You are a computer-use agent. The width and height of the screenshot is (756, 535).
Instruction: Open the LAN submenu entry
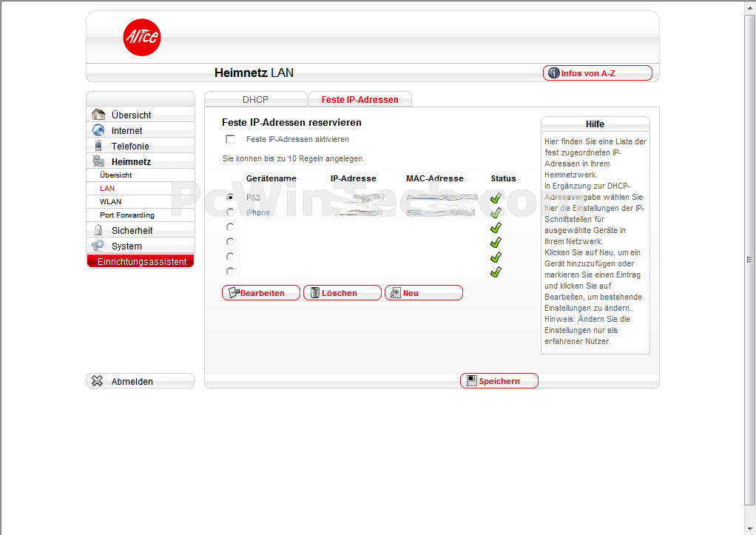(141, 189)
